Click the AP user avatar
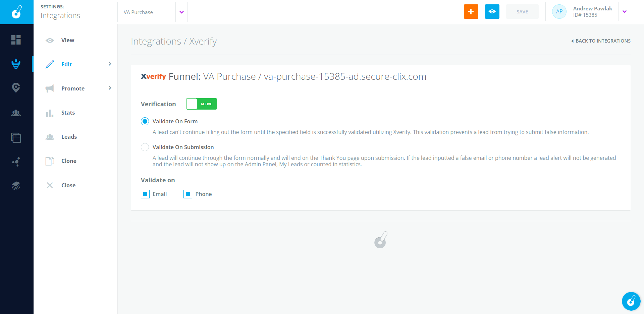644x314 pixels. [559, 12]
